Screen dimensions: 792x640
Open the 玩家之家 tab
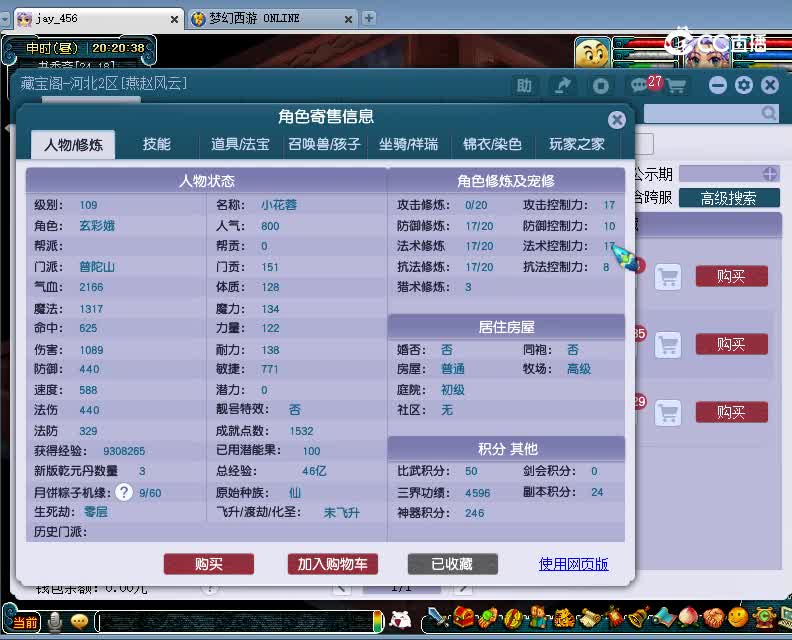tap(577, 144)
